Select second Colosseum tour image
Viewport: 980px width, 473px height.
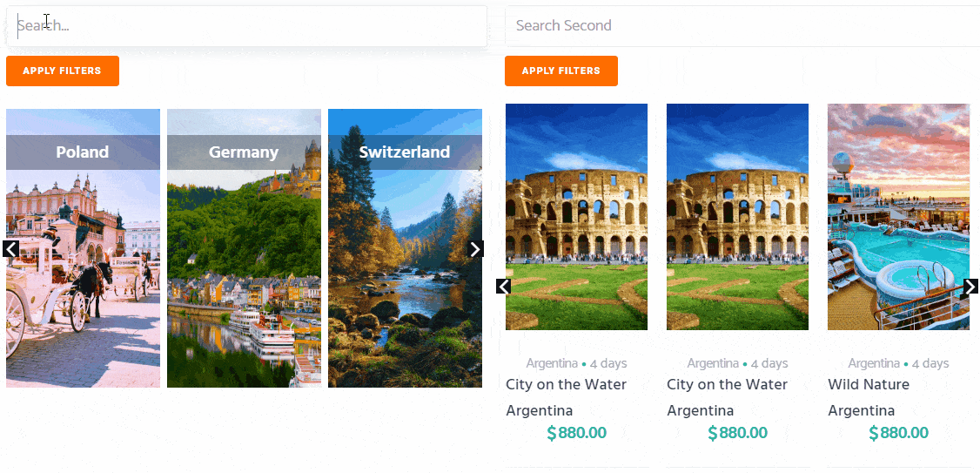[737, 217]
